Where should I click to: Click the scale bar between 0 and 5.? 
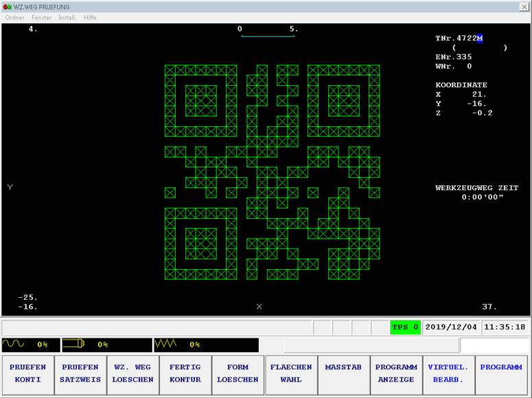[268, 36]
